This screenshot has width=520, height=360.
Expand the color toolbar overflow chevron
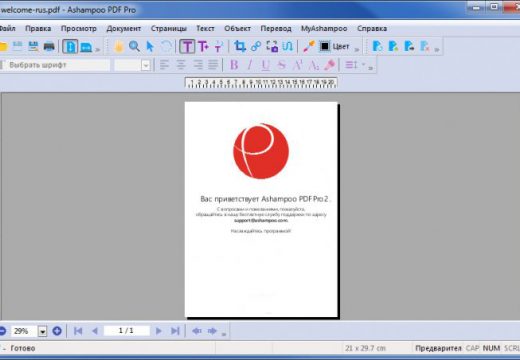click(357, 49)
